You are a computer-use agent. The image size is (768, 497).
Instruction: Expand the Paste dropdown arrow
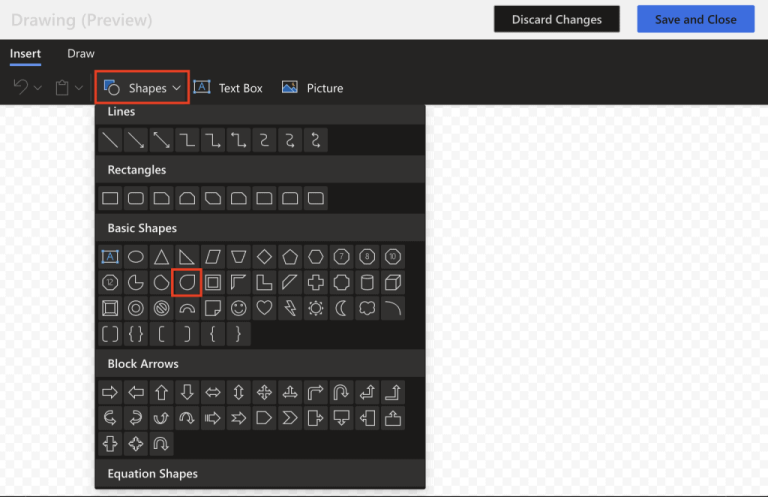click(79, 88)
